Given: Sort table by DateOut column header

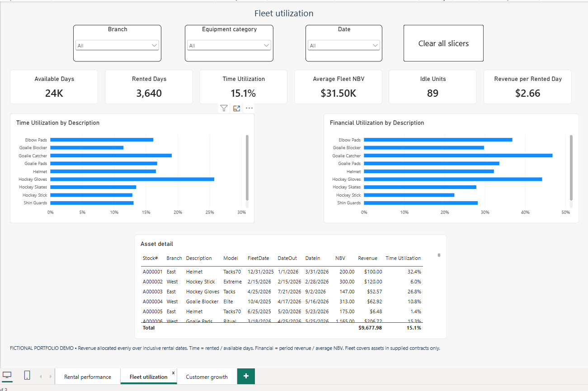Looking at the screenshot, I should [287, 258].
